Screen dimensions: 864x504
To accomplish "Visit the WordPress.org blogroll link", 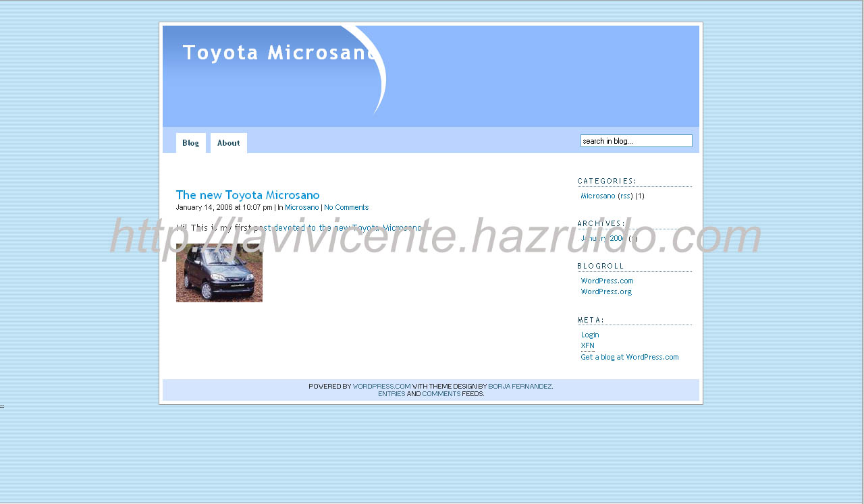I will coord(606,291).
